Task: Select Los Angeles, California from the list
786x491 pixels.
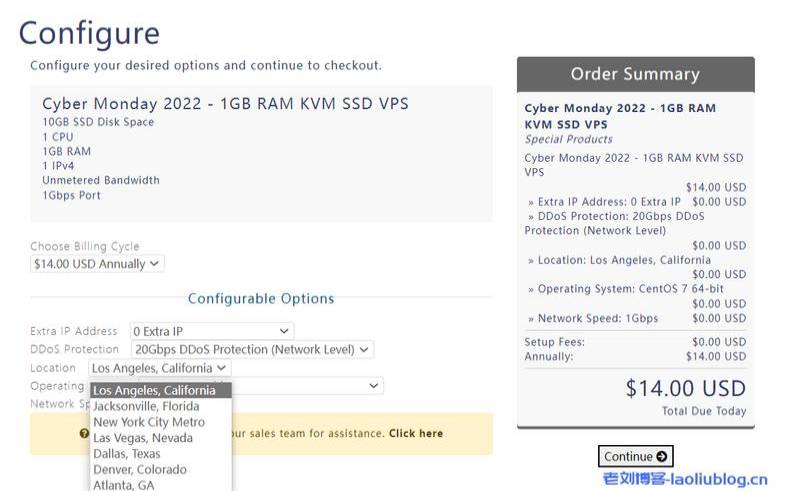Action: point(154,391)
